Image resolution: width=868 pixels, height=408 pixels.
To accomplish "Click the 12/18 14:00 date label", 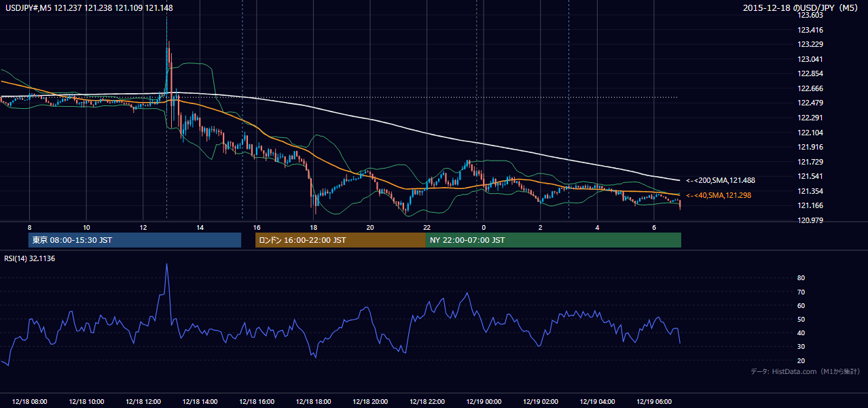I will click(200, 402).
